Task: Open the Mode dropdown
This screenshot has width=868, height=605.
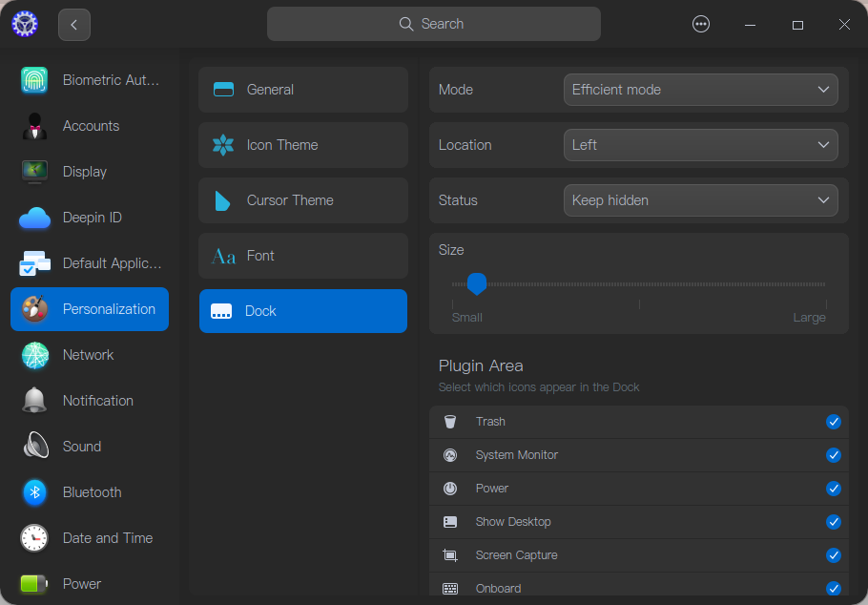Action: 701,90
